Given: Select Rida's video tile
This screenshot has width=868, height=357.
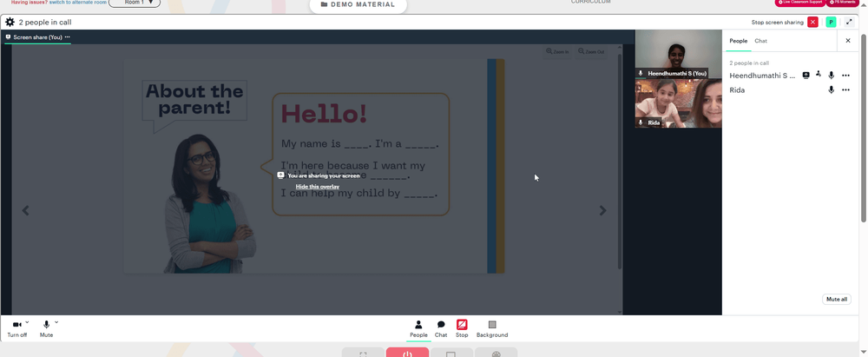Looking at the screenshot, I should tap(678, 103).
